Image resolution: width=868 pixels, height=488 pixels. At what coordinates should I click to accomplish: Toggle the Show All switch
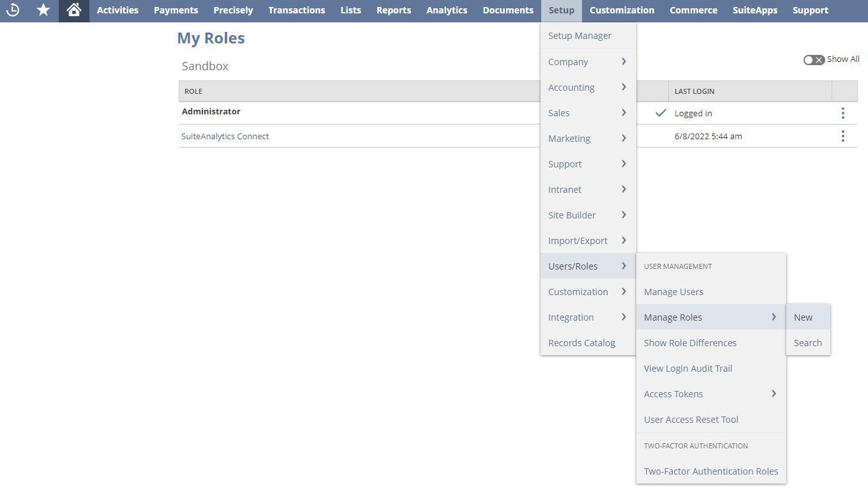click(814, 59)
